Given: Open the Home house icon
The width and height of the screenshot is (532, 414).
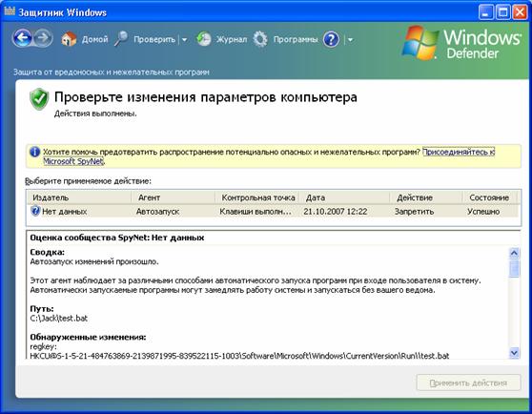Looking at the screenshot, I should click(69, 39).
